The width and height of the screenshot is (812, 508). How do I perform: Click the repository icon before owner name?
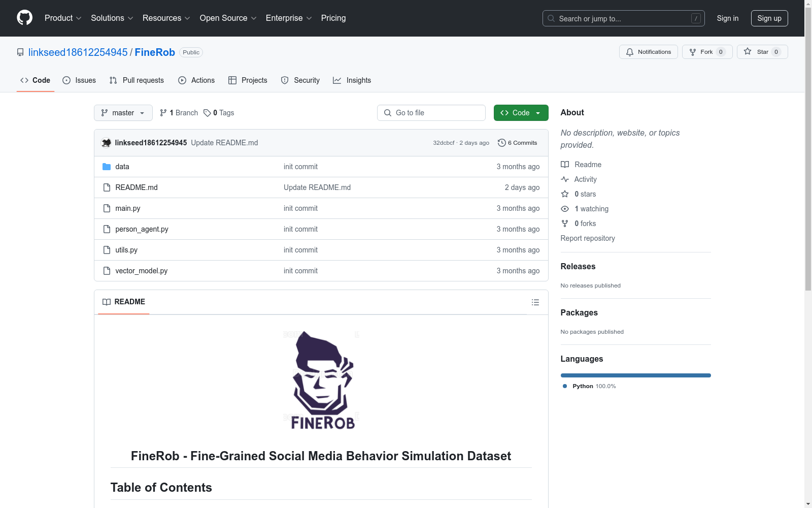click(x=20, y=52)
